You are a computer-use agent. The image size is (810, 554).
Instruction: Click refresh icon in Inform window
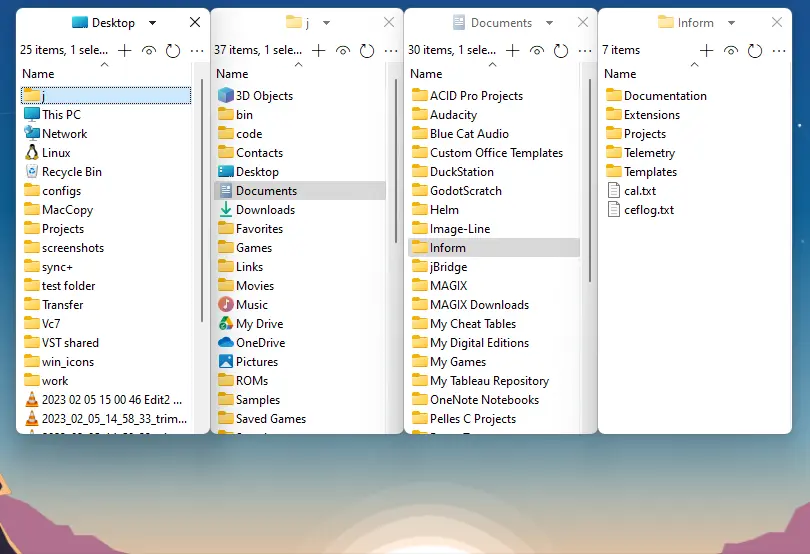point(755,51)
